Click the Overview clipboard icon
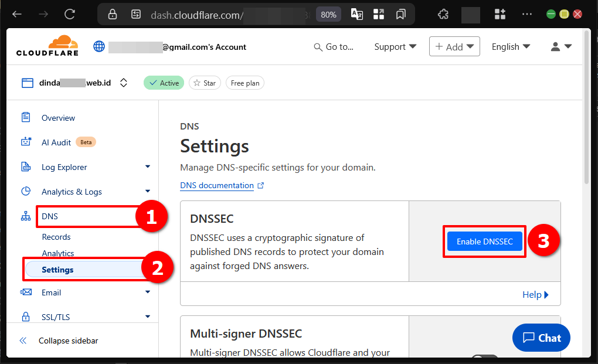 (26, 117)
